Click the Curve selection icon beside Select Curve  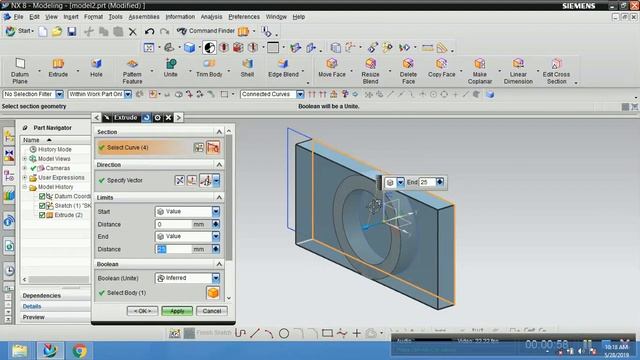tap(213, 147)
